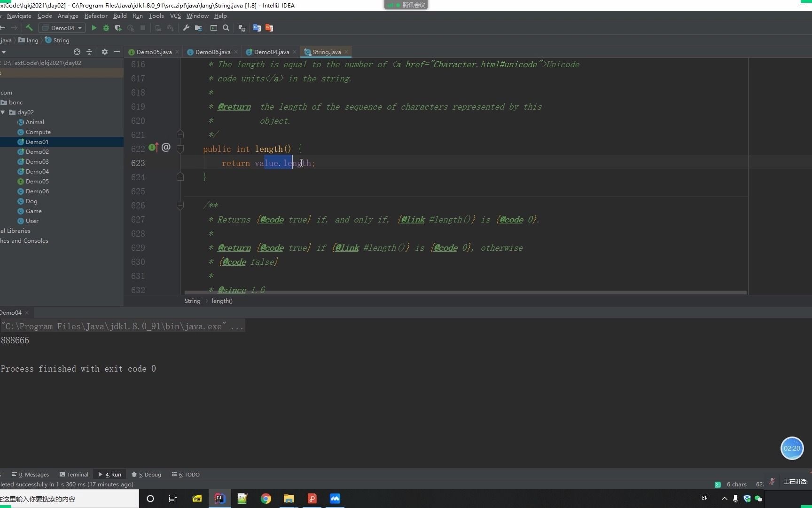
Task: Click the lang breadcrumb in navigation bar
Action: [x=29, y=40]
